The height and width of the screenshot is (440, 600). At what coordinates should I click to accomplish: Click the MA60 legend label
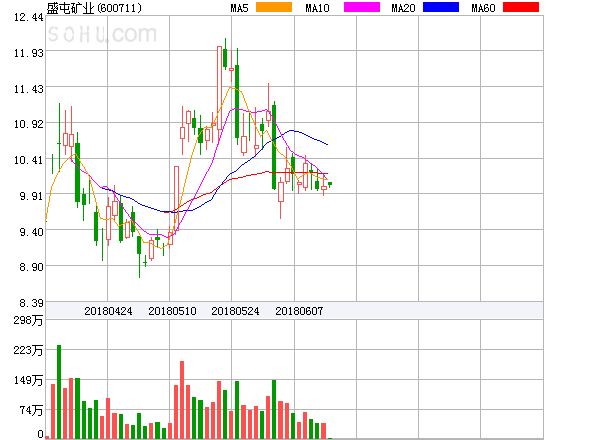click(x=483, y=8)
